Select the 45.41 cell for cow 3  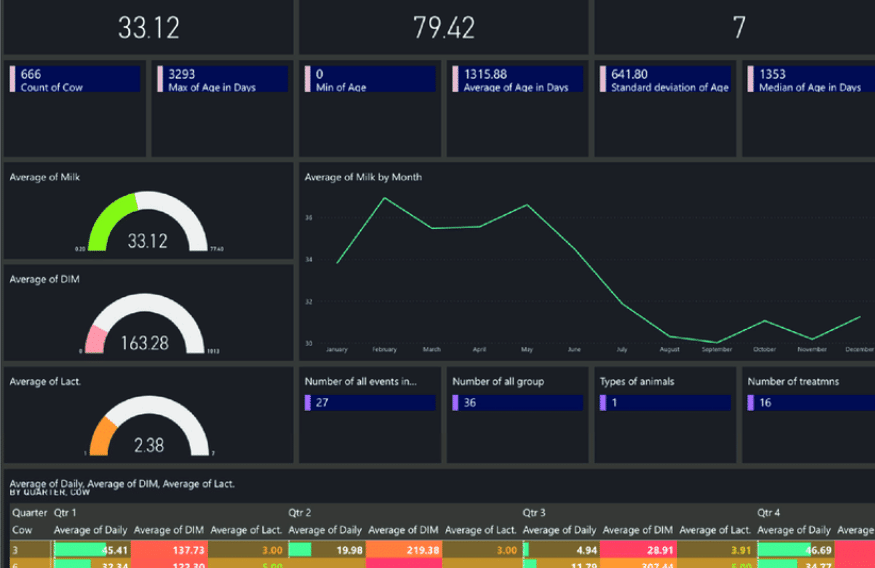point(91,550)
